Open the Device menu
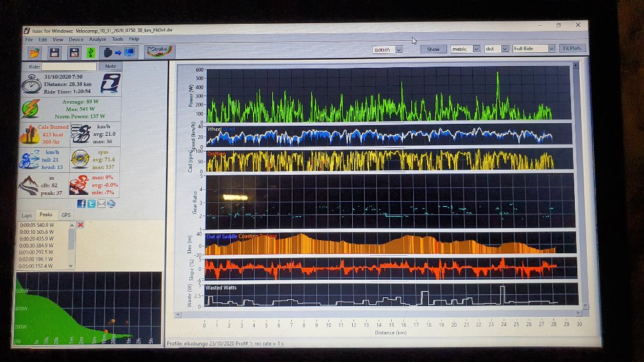Image resolution: width=644 pixels, height=362 pixels. (x=76, y=39)
